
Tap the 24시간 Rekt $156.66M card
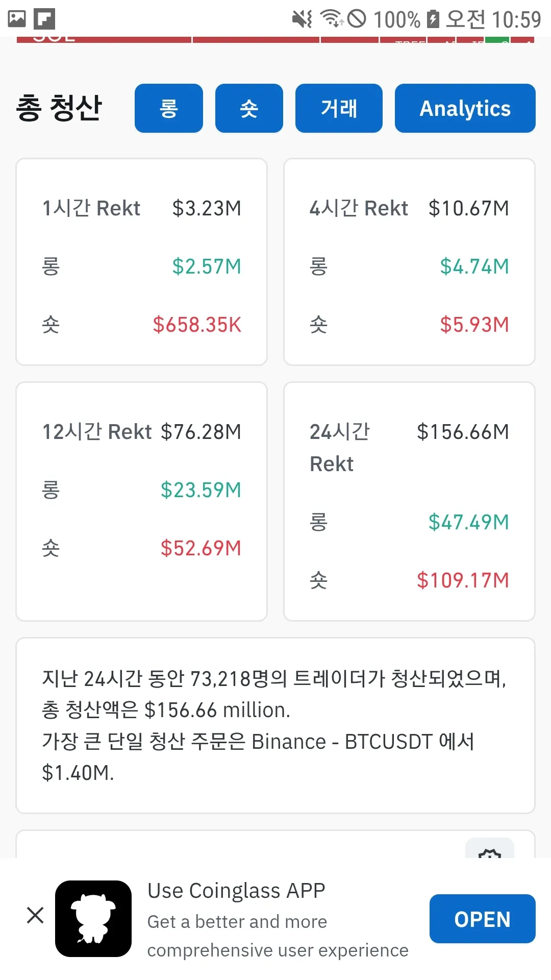click(409, 501)
